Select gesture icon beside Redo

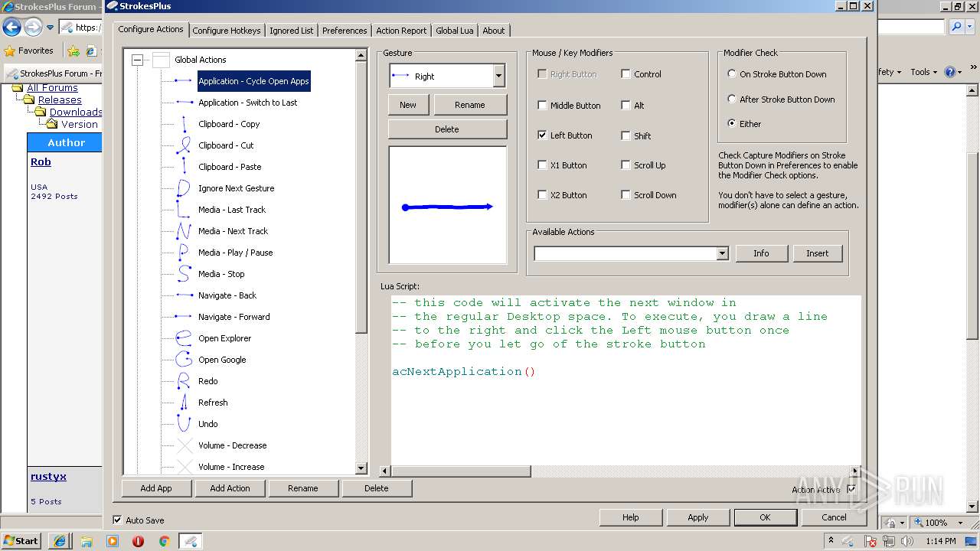[184, 381]
